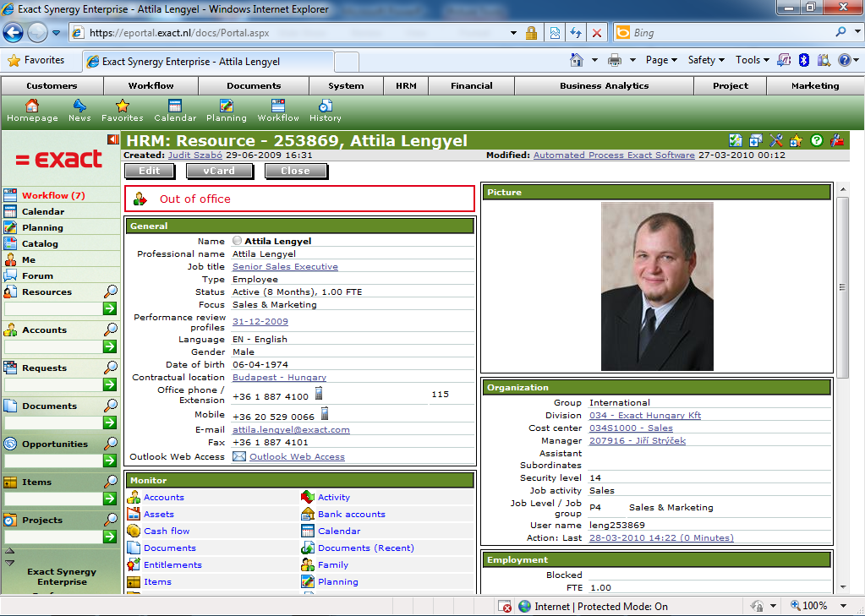Click the Projects search magnifier icon
Viewport: 865px width, 616px height.
coord(111,520)
